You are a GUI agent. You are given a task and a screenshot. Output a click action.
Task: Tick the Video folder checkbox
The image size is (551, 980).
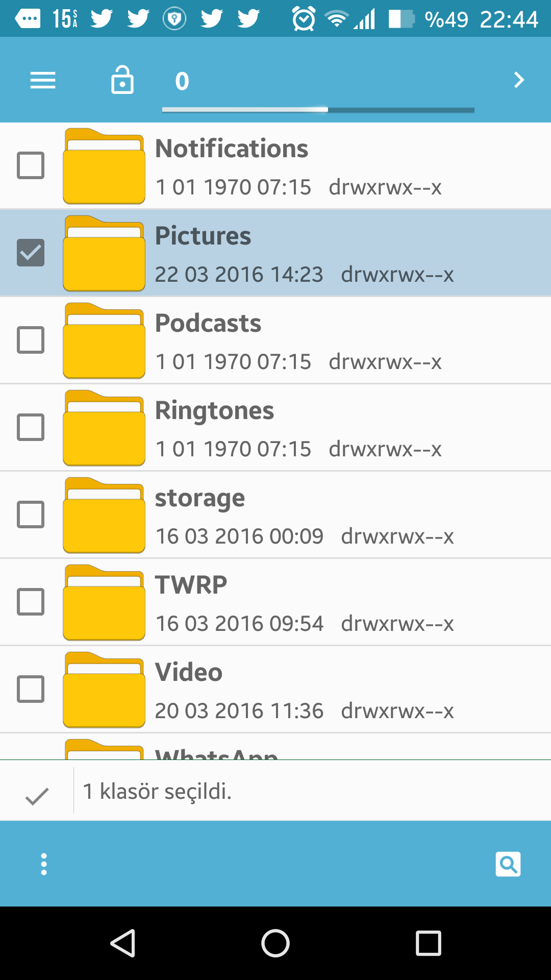31,689
